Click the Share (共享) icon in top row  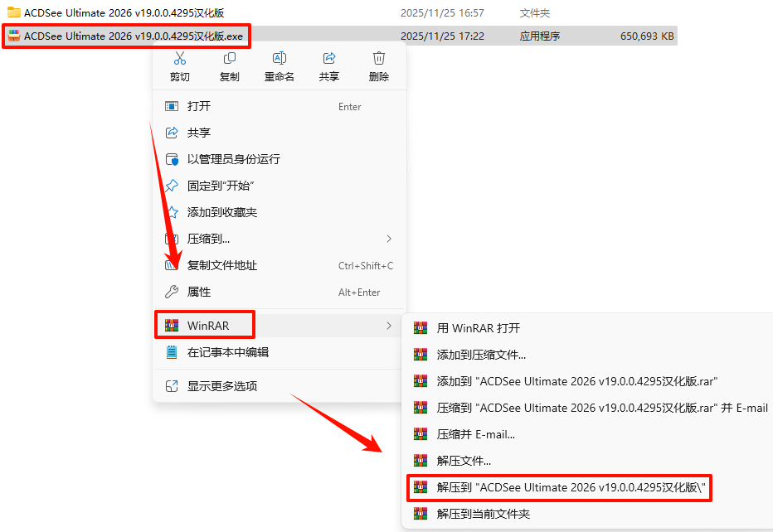(329, 58)
